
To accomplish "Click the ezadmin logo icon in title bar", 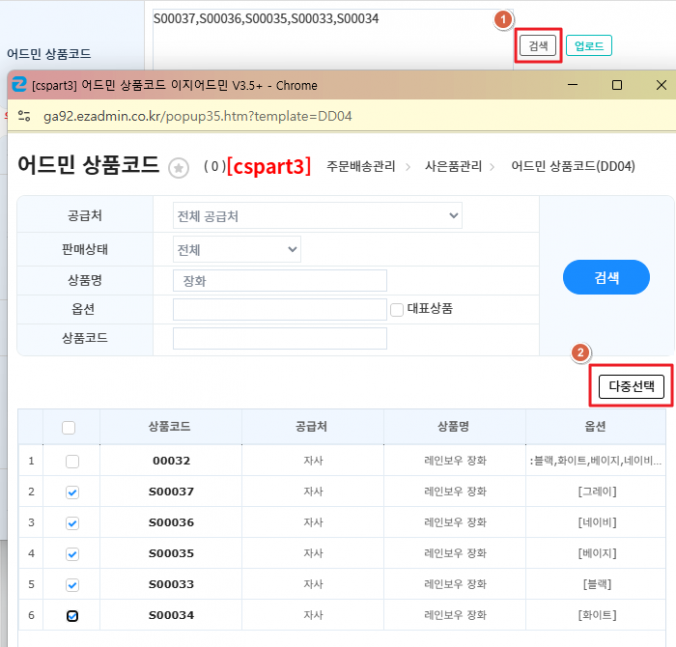I will 19,85.
